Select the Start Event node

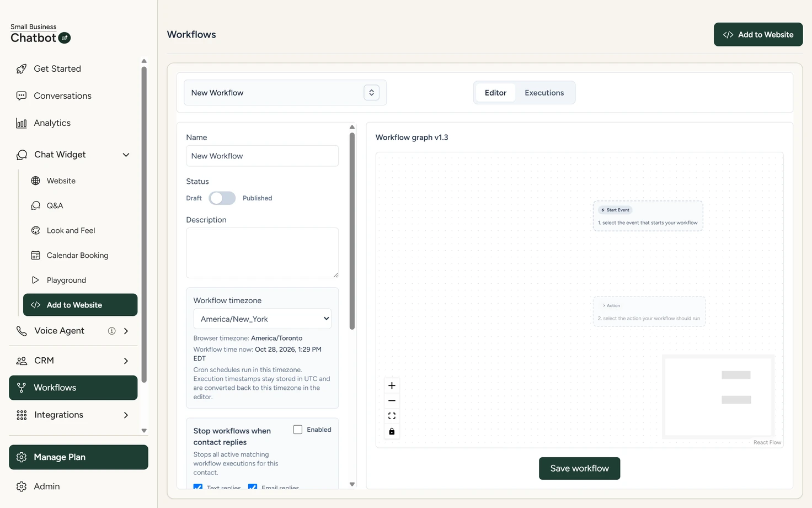click(648, 216)
